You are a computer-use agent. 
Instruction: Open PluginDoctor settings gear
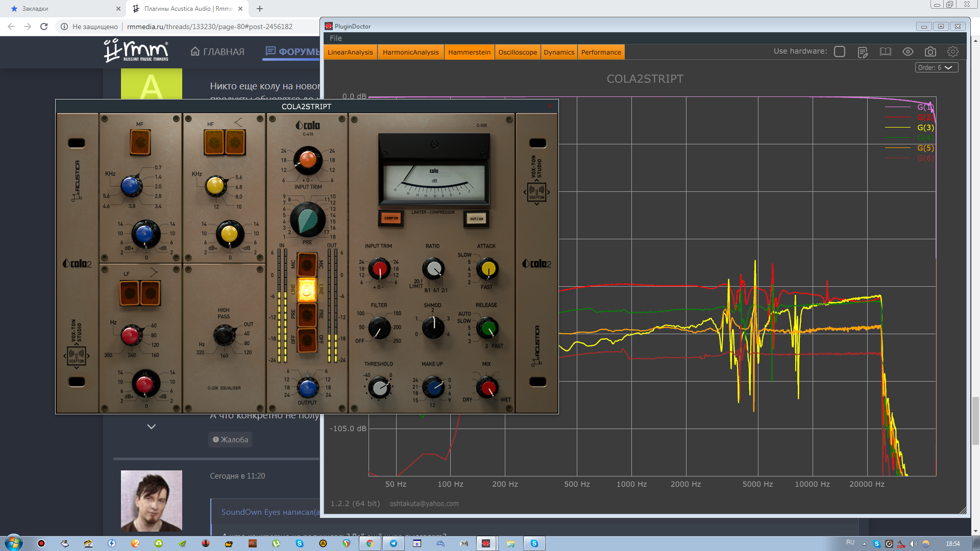(953, 52)
